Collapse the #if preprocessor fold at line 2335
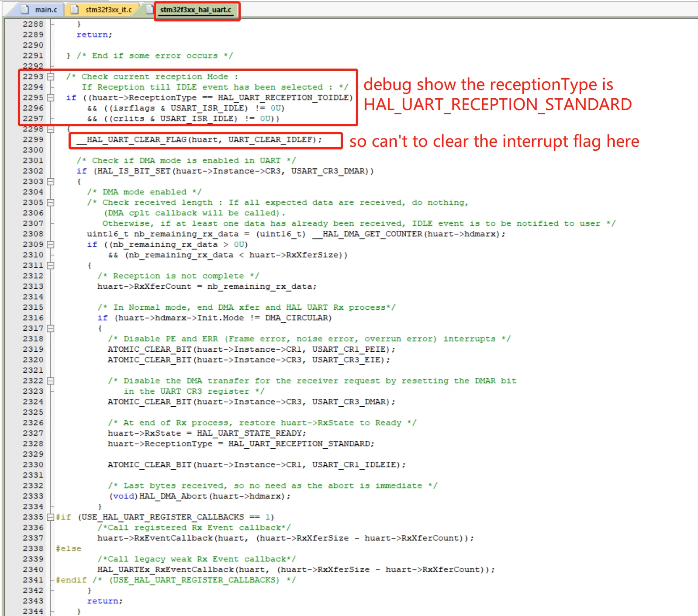Image resolution: width=698 pixels, height=616 pixels. [51, 517]
